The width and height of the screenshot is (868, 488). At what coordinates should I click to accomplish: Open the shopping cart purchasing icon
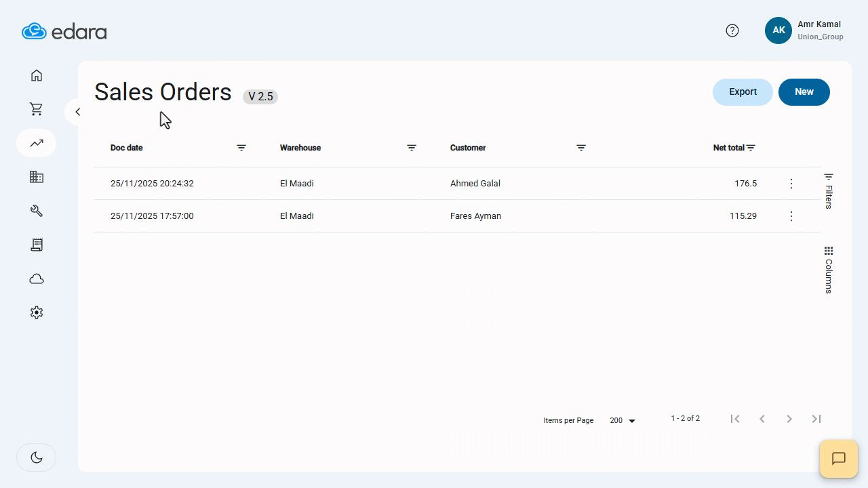(x=37, y=109)
